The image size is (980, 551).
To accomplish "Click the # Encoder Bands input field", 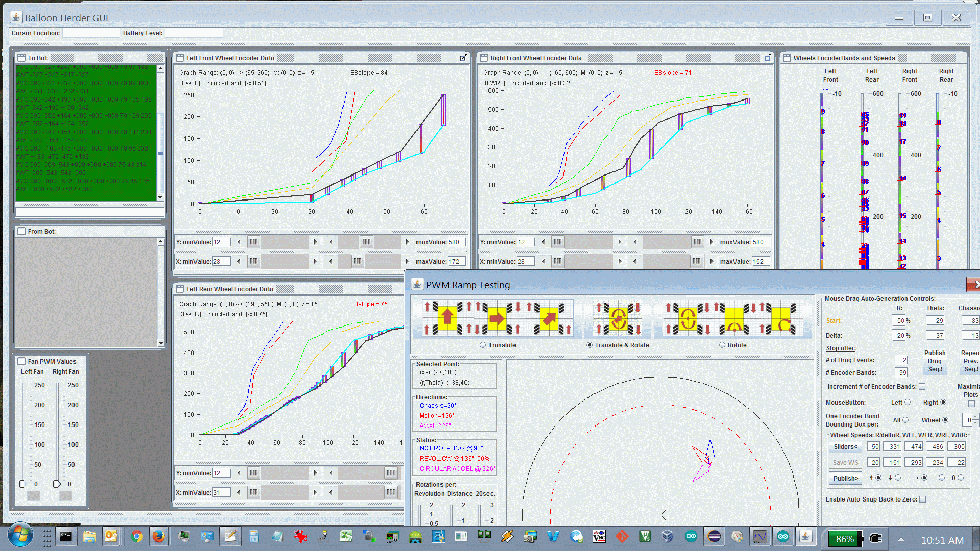I will click(x=901, y=373).
